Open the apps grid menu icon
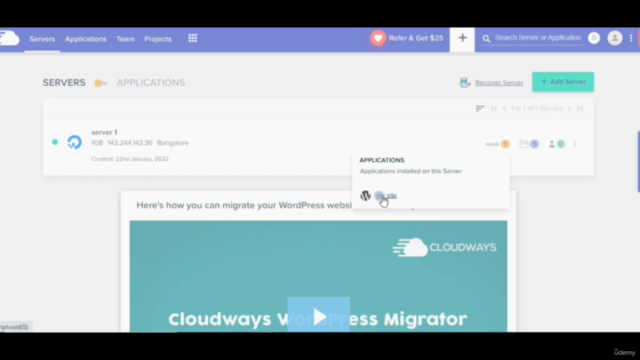The image size is (640, 360). pos(193,38)
